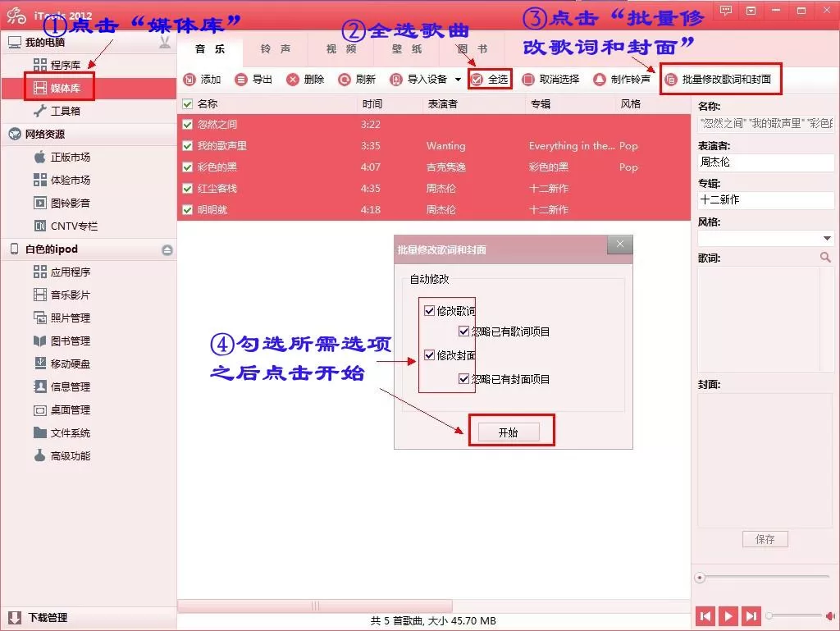The image size is (840, 631).
Task: Uncheck the song 红尘客栈
Action: (x=188, y=189)
